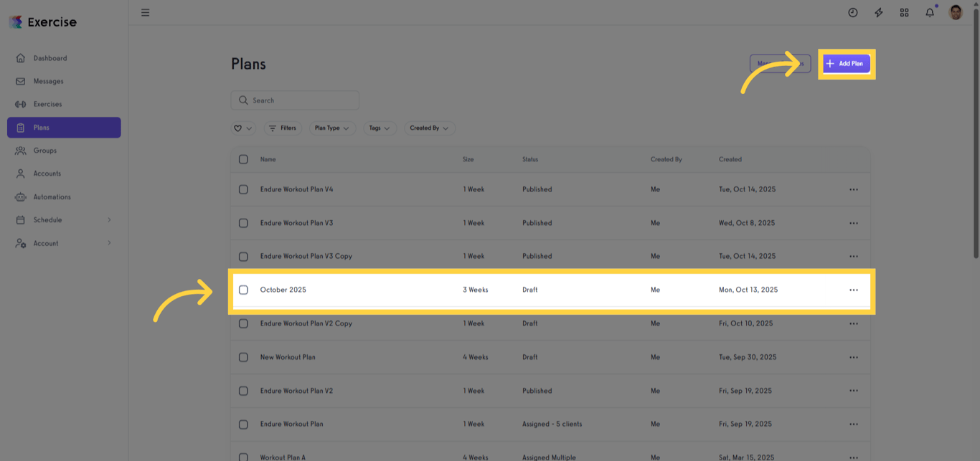Click the Filters button
Image resolution: width=980 pixels, height=461 pixels.
click(283, 128)
